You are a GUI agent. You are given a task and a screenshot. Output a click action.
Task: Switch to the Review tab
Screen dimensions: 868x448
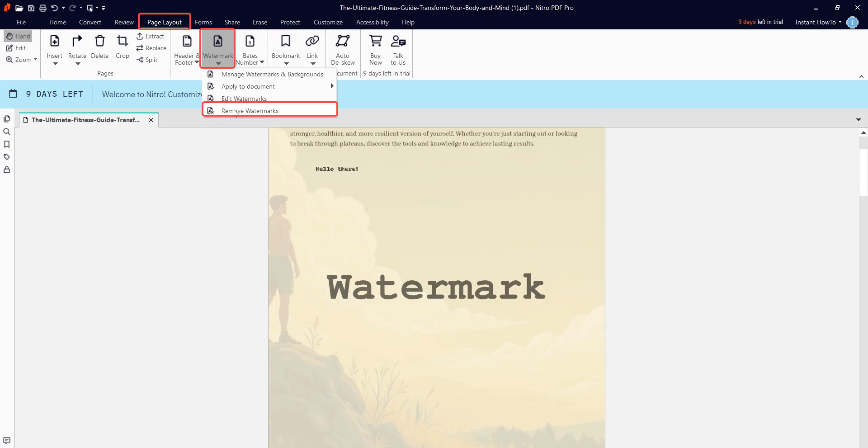(x=124, y=22)
